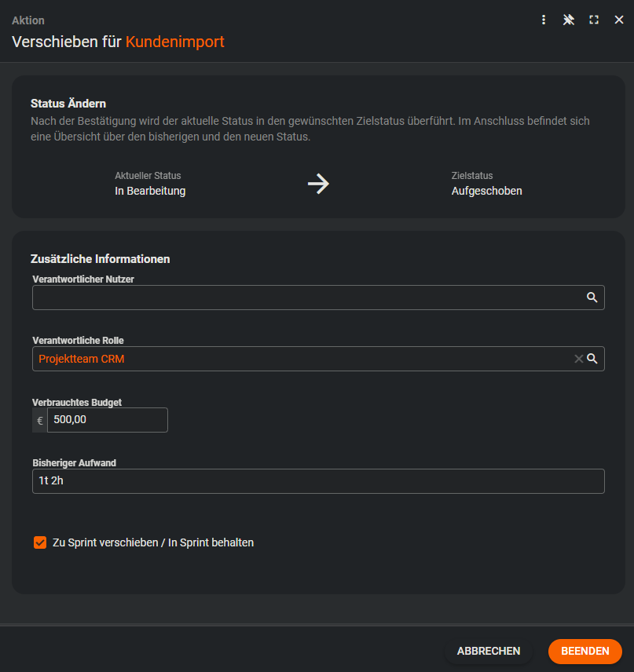The height and width of the screenshot is (672, 634).
Task: Click the arrow between current and target status
Action: [318, 184]
